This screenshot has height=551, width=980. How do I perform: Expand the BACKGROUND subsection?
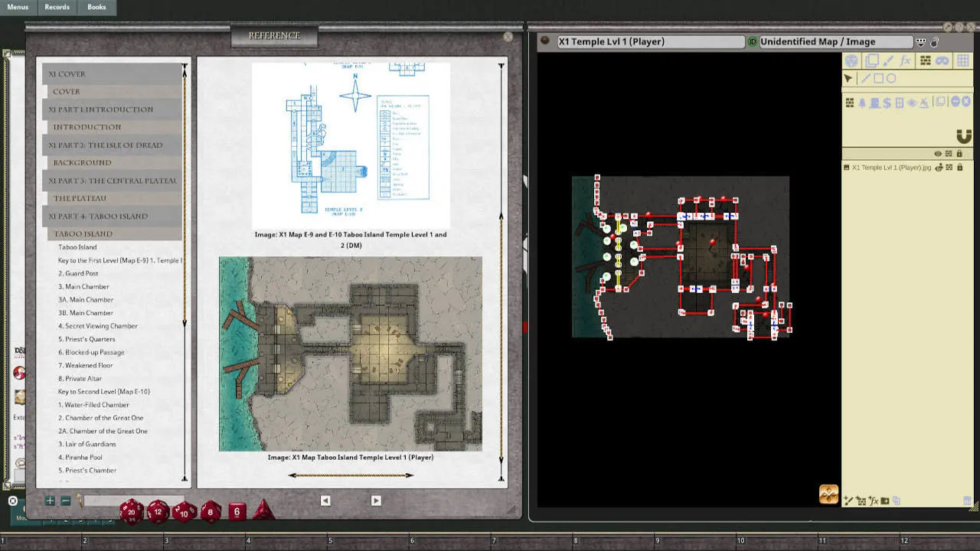[113, 162]
